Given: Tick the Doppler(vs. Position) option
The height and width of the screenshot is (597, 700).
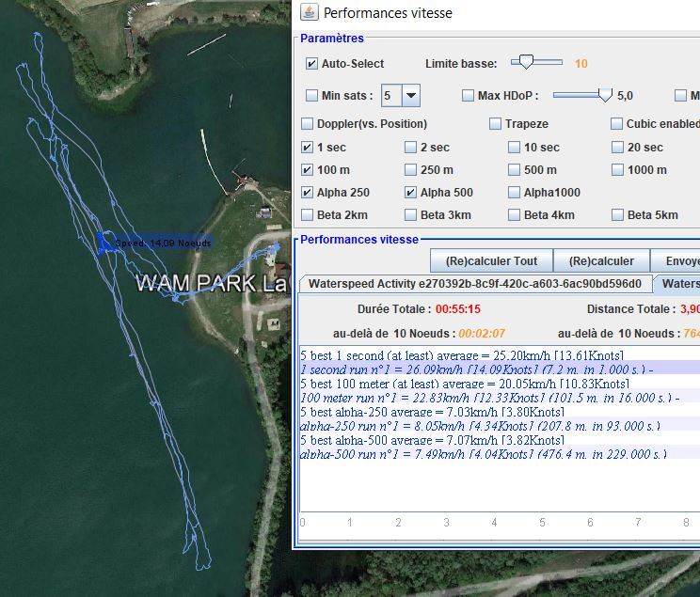Looking at the screenshot, I should [307, 124].
